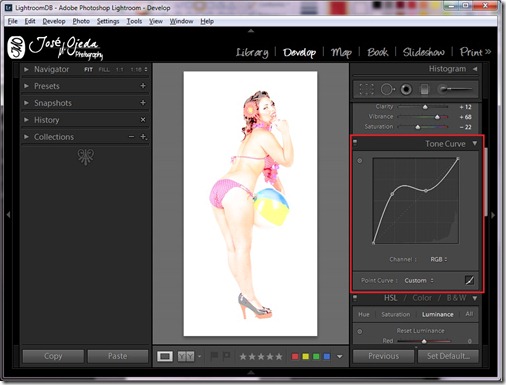Select the Luminance tab in HSL
506x385 pixels.
point(438,314)
